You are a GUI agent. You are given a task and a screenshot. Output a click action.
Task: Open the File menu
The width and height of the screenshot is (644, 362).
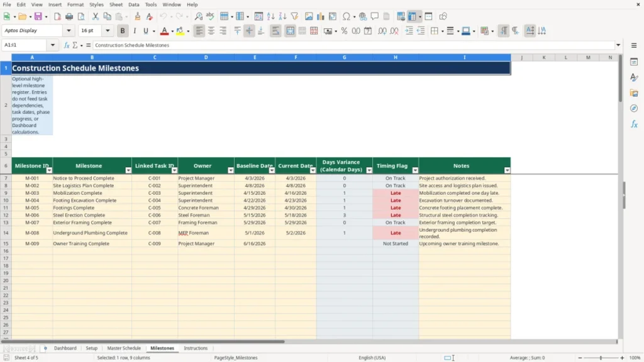click(7, 4)
